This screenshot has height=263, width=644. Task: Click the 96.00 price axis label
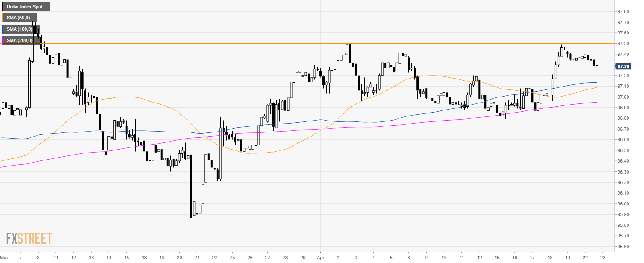click(x=623, y=204)
